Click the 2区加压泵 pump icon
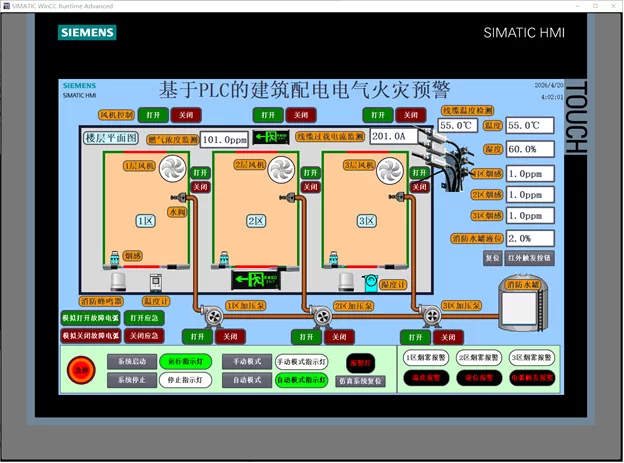Screen dimensions: 624x463 pyautogui.click(x=321, y=315)
